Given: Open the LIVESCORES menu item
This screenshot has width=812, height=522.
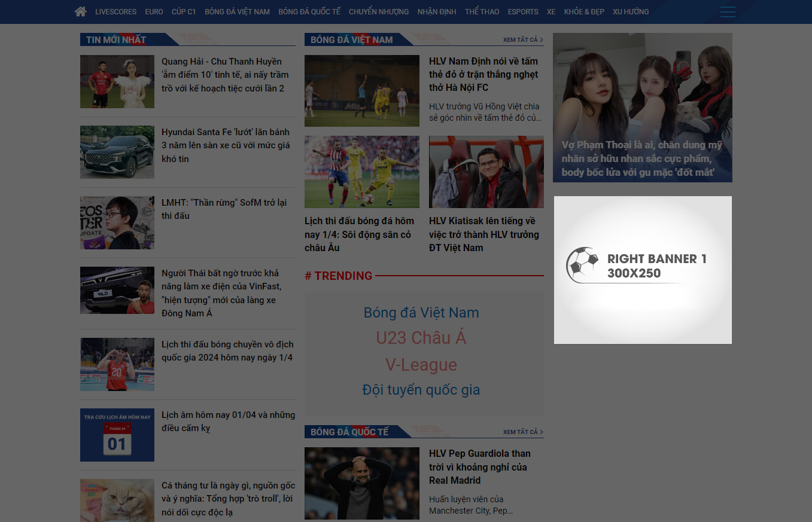Looking at the screenshot, I should 116,12.
